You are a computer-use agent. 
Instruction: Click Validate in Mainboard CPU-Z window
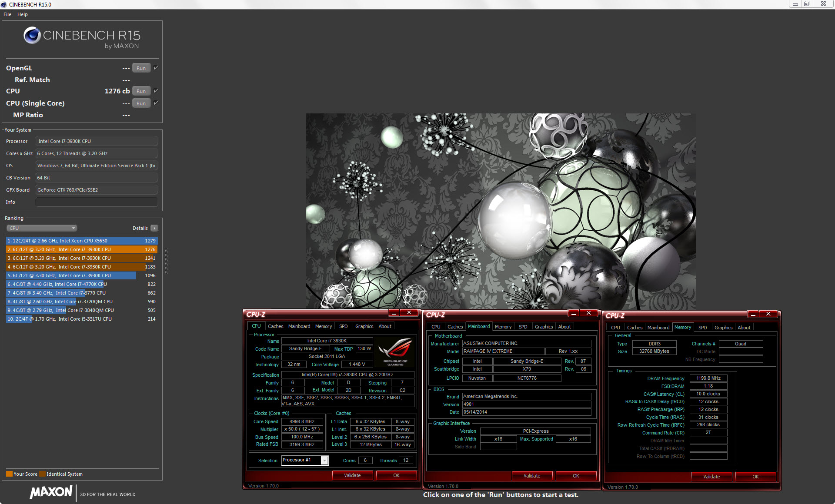click(532, 476)
